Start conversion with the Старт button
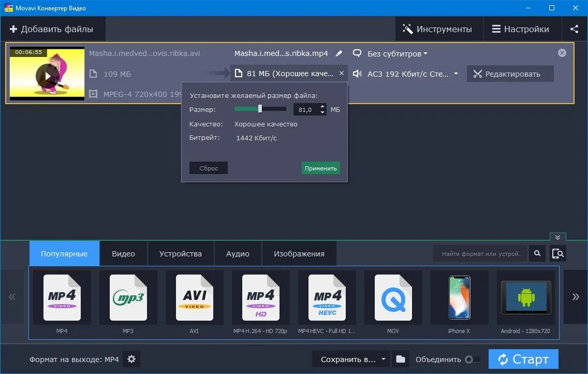Screen dimensions: 588x374 point(523,358)
